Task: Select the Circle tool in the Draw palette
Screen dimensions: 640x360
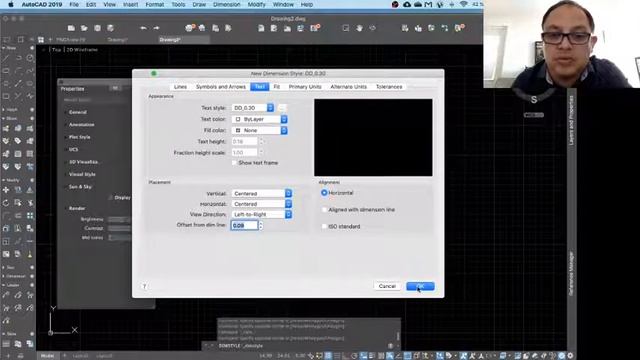Action: tap(30, 58)
